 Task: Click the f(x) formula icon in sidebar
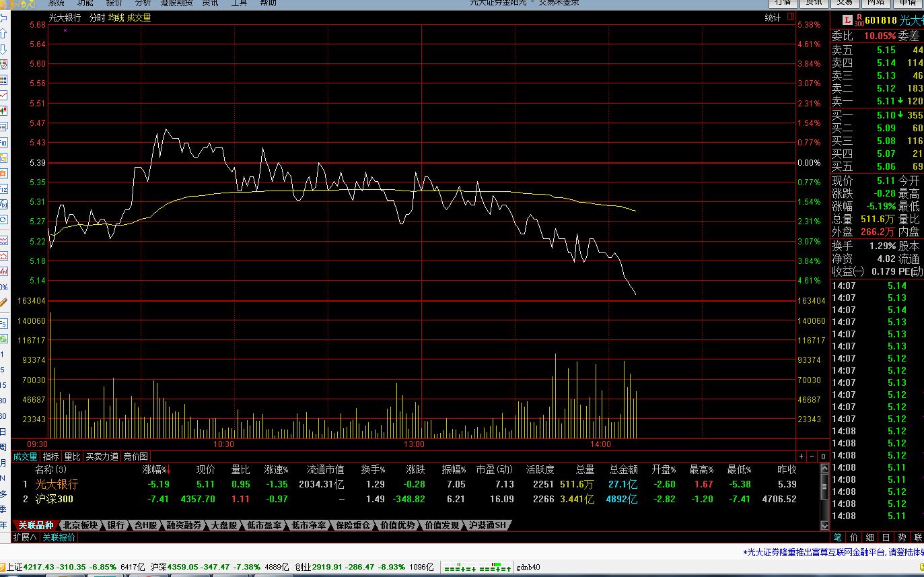[3, 205]
